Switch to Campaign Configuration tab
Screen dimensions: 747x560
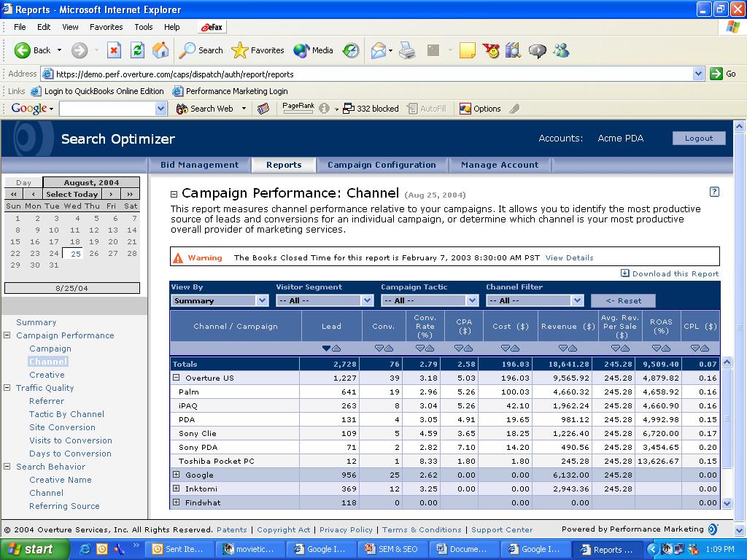coord(382,165)
